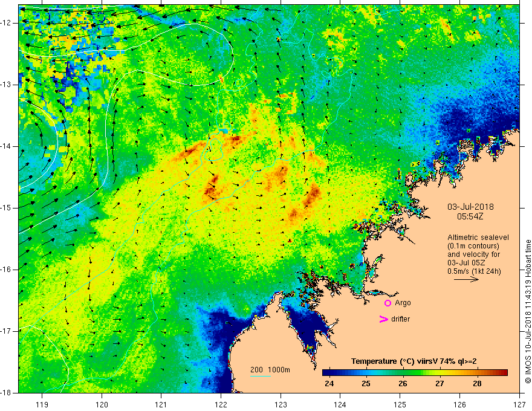532x411 pixels.
Task: Click latitude axis label -16
Action: pyautogui.click(x=7, y=270)
